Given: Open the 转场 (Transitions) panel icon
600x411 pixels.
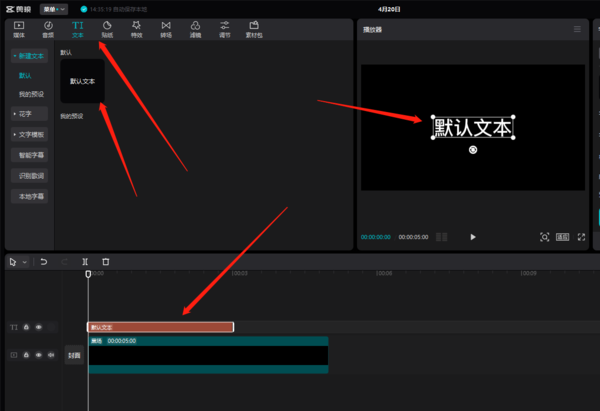Looking at the screenshot, I should 166,29.
